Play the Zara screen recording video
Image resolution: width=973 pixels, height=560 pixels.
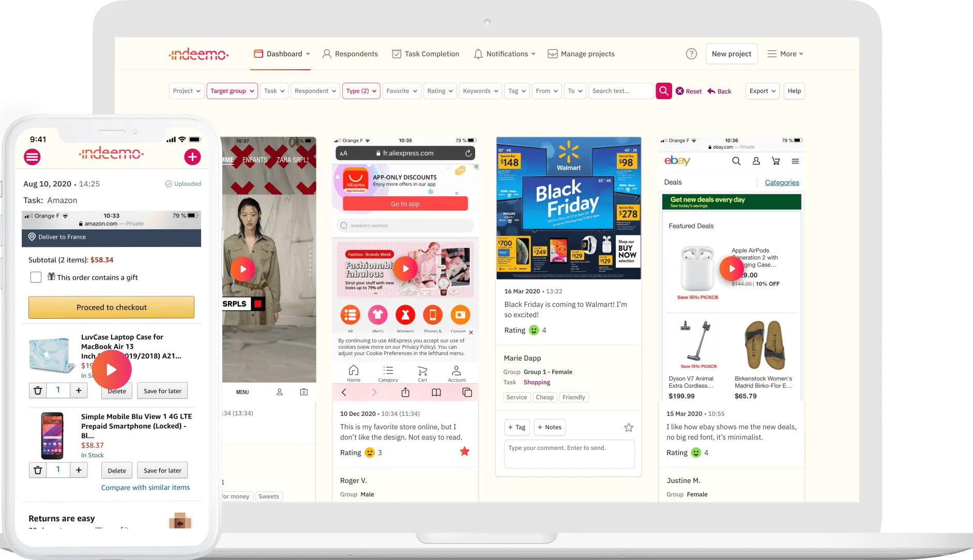(242, 269)
